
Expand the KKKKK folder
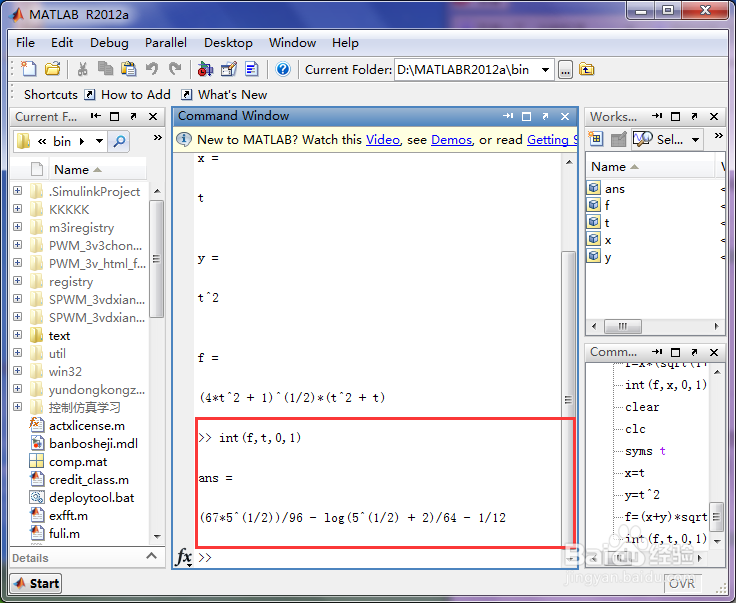pyautogui.click(x=17, y=208)
